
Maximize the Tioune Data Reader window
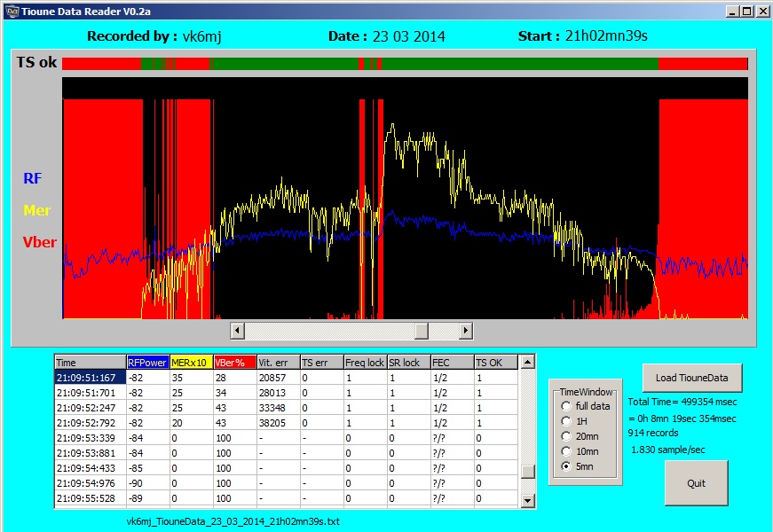[746, 11]
